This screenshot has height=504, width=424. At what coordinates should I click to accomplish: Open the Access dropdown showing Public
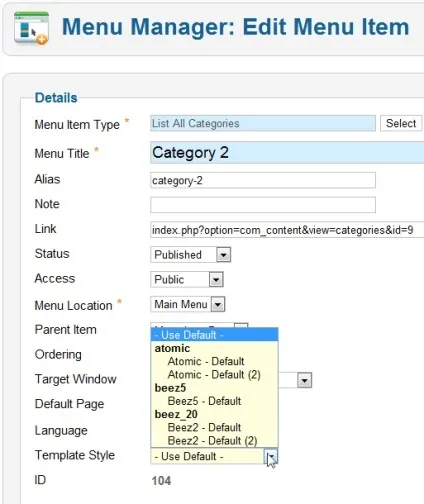[x=187, y=279]
